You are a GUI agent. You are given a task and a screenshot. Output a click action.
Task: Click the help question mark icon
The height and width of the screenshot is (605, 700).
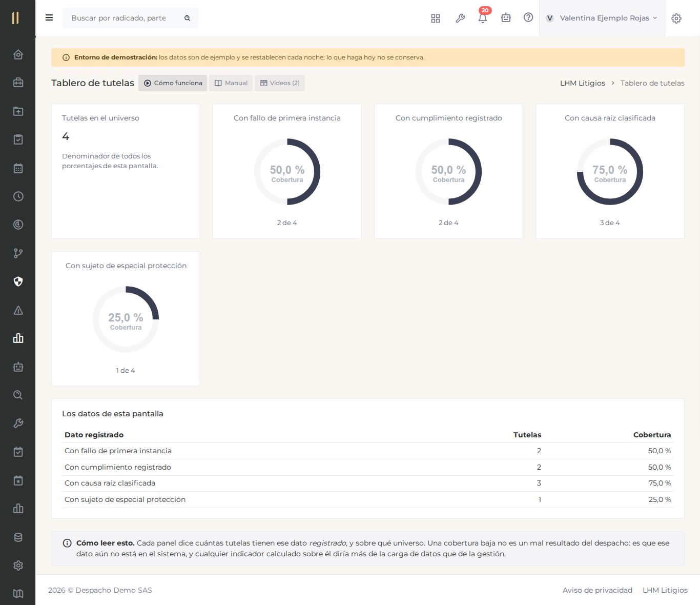(x=528, y=17)
